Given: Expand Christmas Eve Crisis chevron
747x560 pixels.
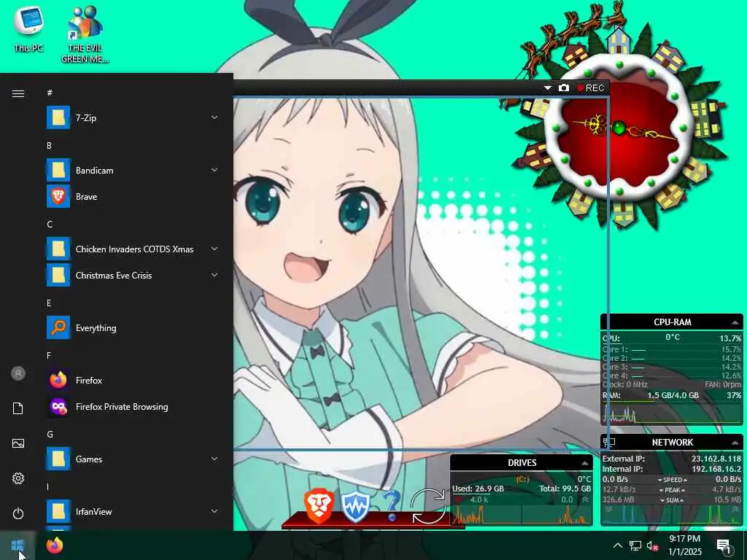Looking at the screenshot, I should pos(214,275).
